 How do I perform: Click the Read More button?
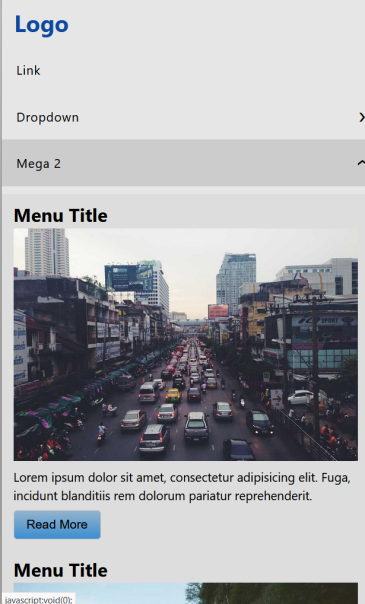57,524
